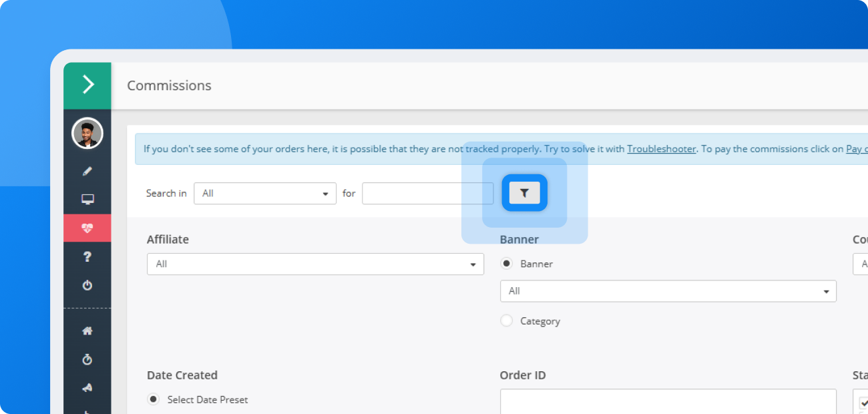Click the user profile avatar picture

point(87,133)
